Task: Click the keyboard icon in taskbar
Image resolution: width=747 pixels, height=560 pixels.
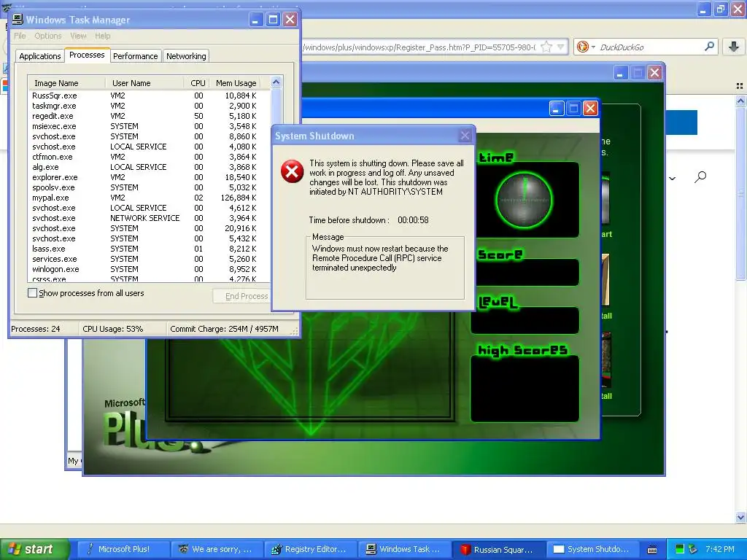Action: (652, 550)
